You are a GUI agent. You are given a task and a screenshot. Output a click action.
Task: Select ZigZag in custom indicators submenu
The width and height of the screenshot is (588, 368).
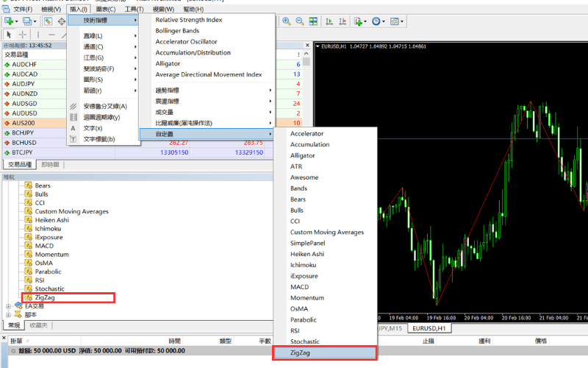click(x=323, y=353)
